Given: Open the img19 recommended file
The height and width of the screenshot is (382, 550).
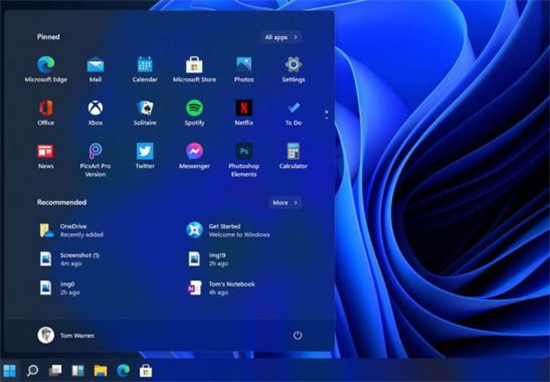Looking at the screenshot, I should click(208, 259).
